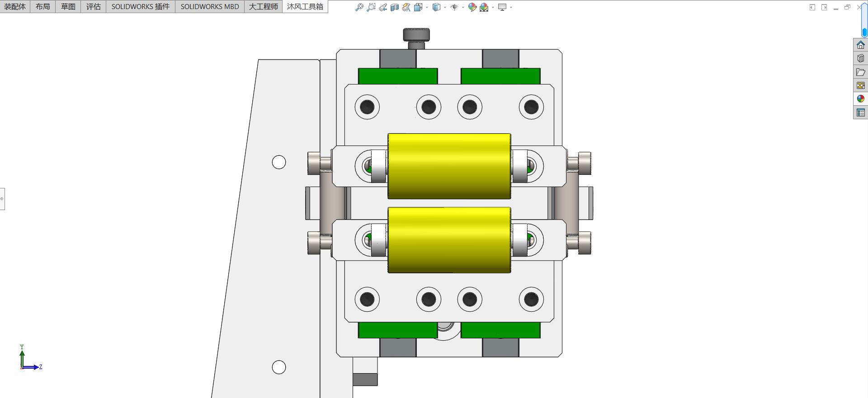Click View Orientation cube icon

pyautogui.click(x=418, y=7)
